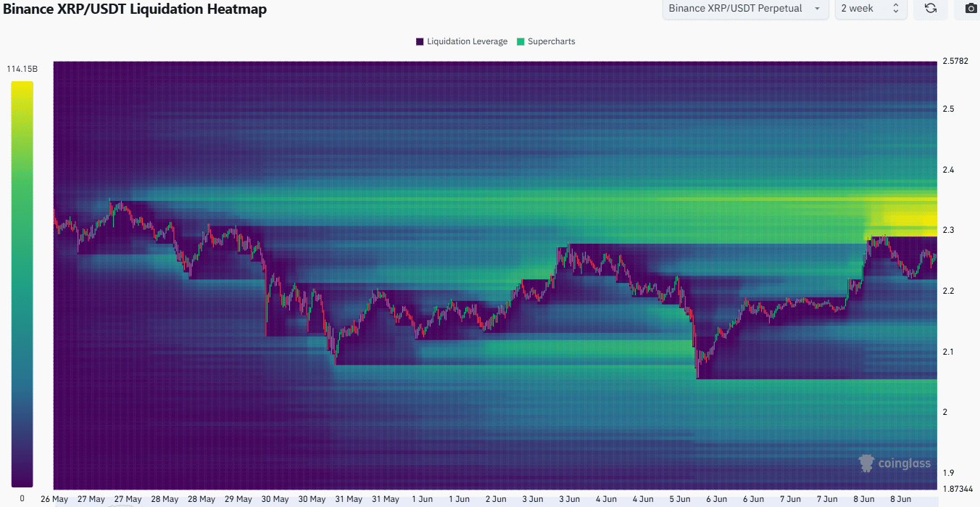980x507 pixels.
Task: Click the 2.1 price axis label
Action: pyautogui.click(x=947, y=352)
